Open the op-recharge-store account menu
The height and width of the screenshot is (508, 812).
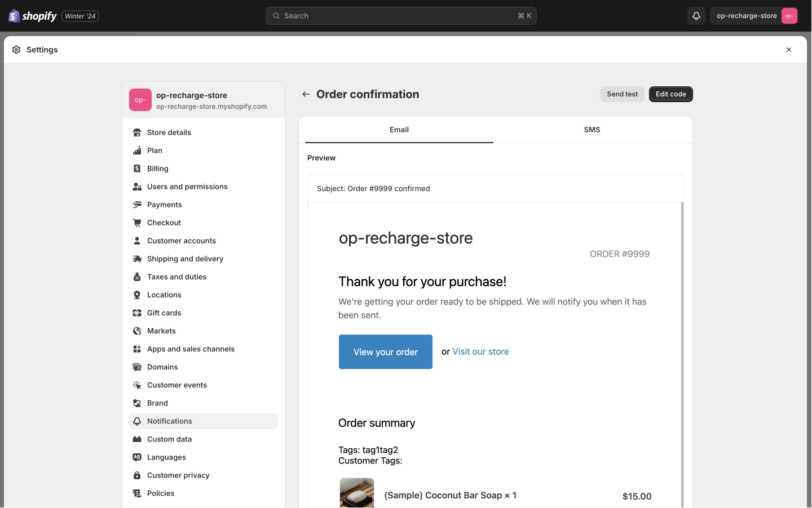pos(754,16)
